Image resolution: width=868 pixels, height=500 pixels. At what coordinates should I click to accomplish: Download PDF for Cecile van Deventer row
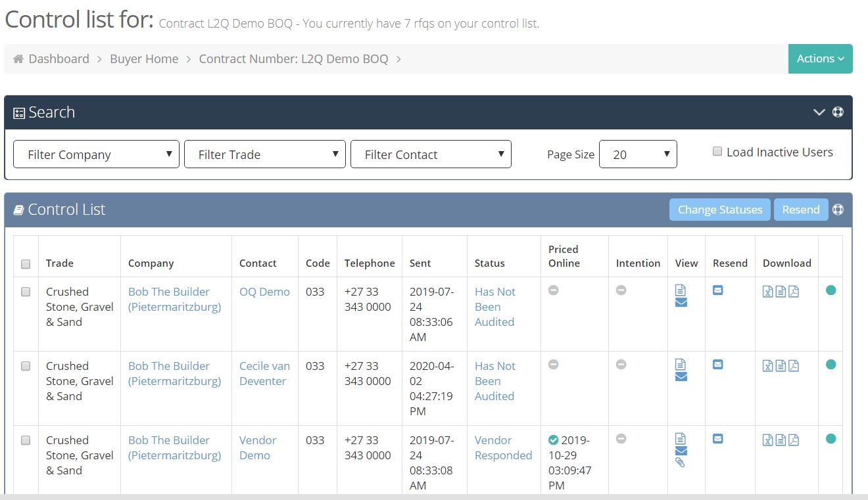pos(794,366)
